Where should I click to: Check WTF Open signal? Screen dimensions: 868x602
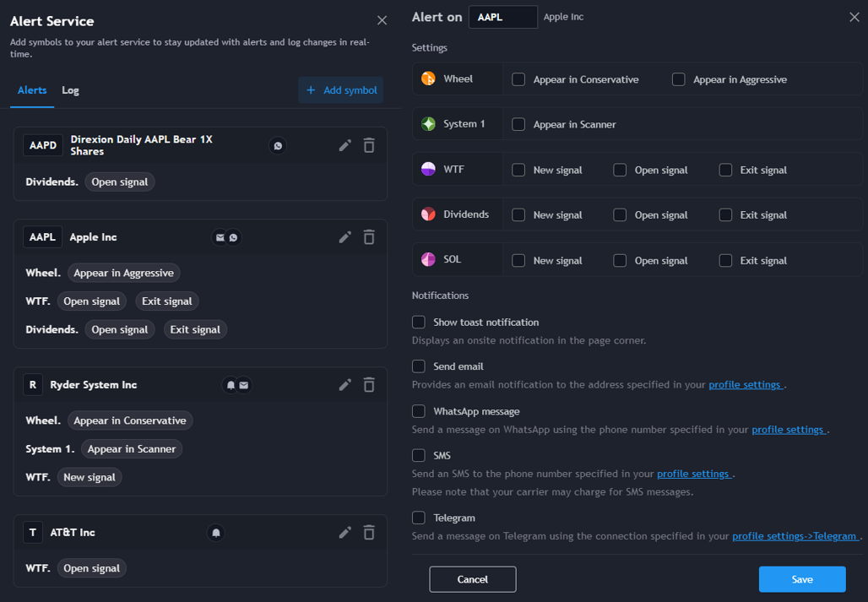pos(620,170)
